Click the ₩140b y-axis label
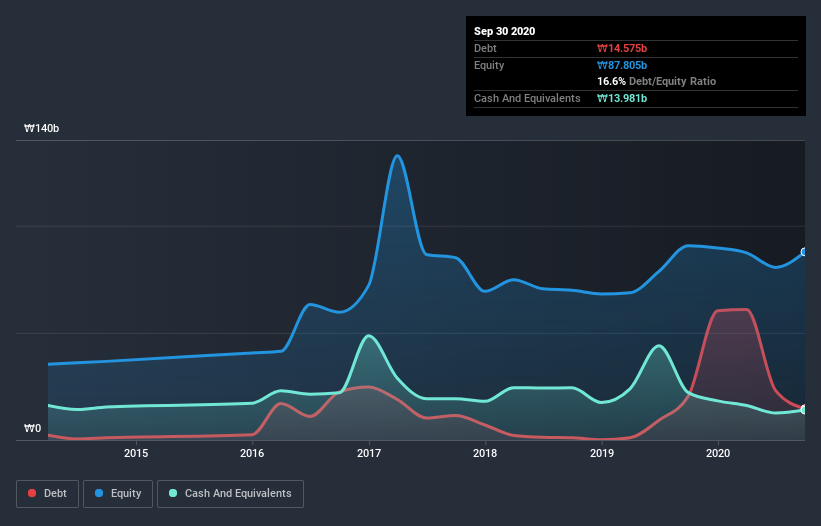Viewport: 821px width, 526px height. (41, 128)
